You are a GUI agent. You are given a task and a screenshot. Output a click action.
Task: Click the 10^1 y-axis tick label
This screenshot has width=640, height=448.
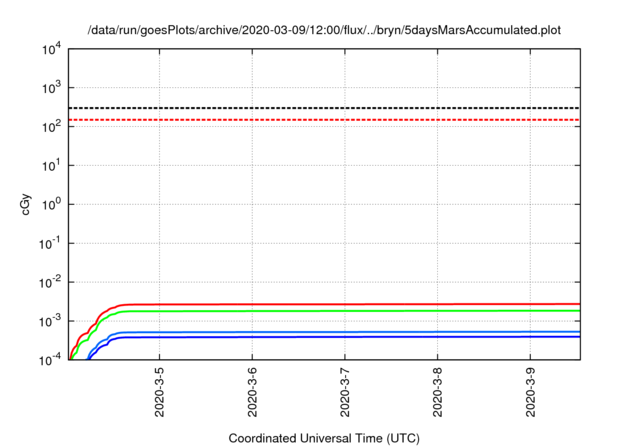(51, 166)
